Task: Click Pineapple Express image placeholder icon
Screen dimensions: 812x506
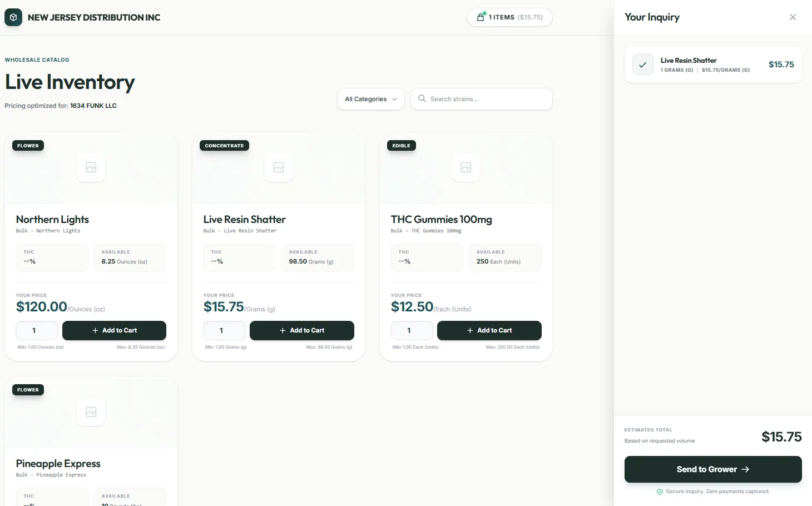Action: coord(91,412)
